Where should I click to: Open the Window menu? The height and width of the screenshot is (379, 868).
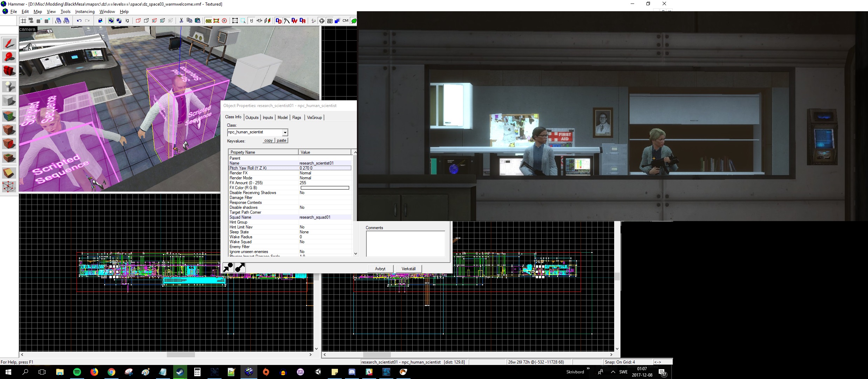[x=107, y=12]
